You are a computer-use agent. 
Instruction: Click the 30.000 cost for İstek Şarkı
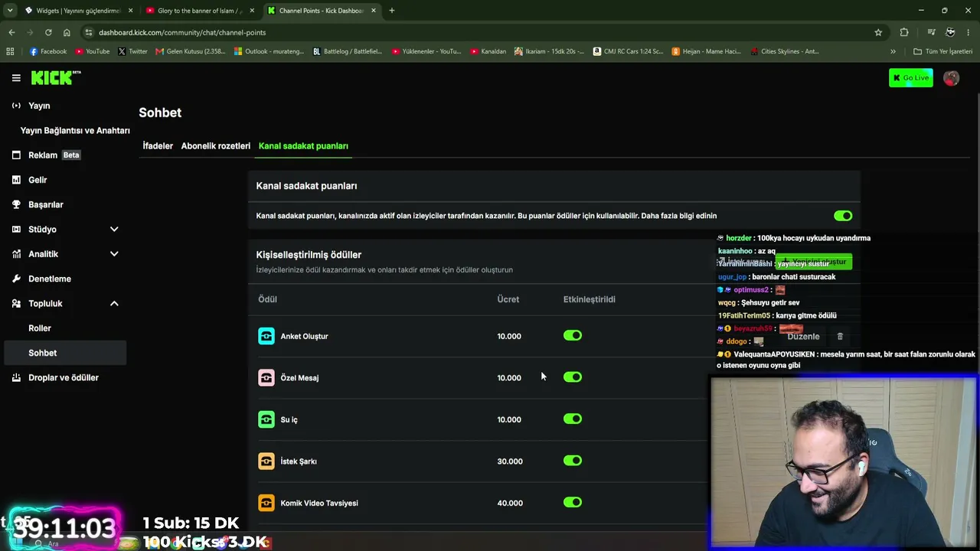click(x=510, y=461)
